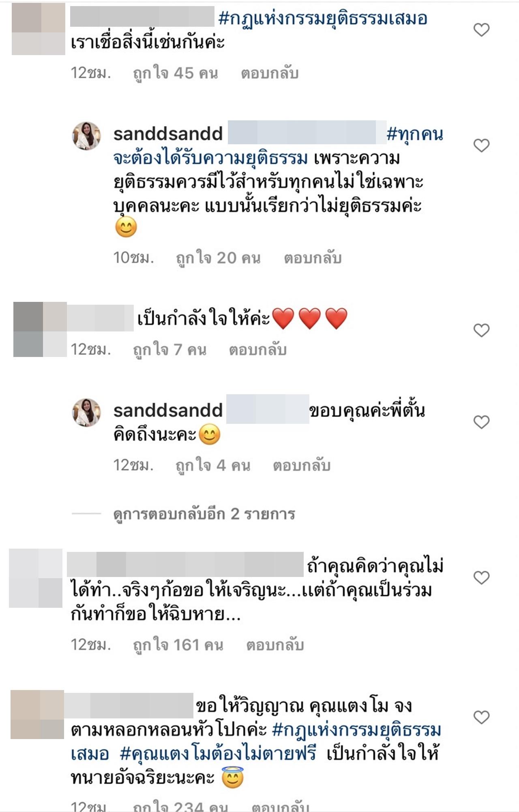
Task: Open hashtag #คุณแตงโมต้องไม่ตายฟรี
Action: coord(218,754)
